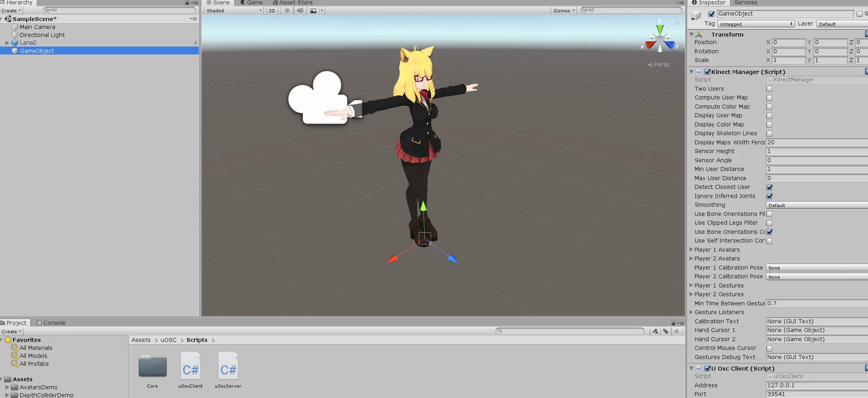
Task: Open the uOscServer C# script file
Action: 228,370
